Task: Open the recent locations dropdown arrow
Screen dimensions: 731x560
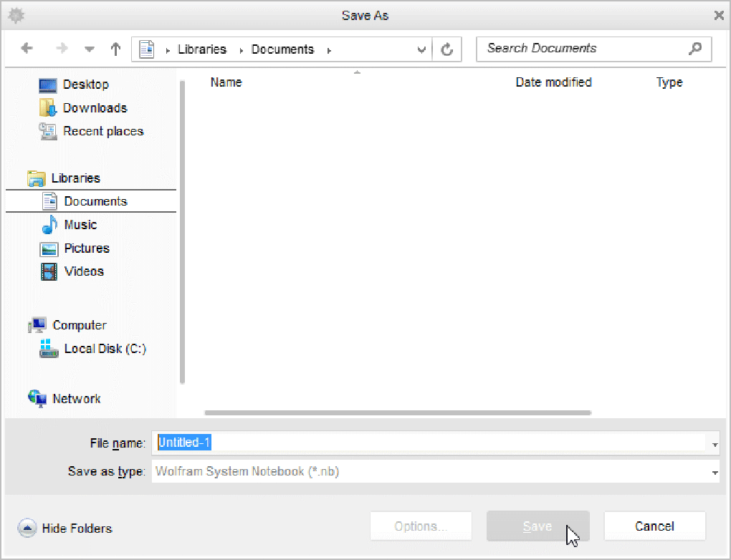Action: tap(90, 49)
